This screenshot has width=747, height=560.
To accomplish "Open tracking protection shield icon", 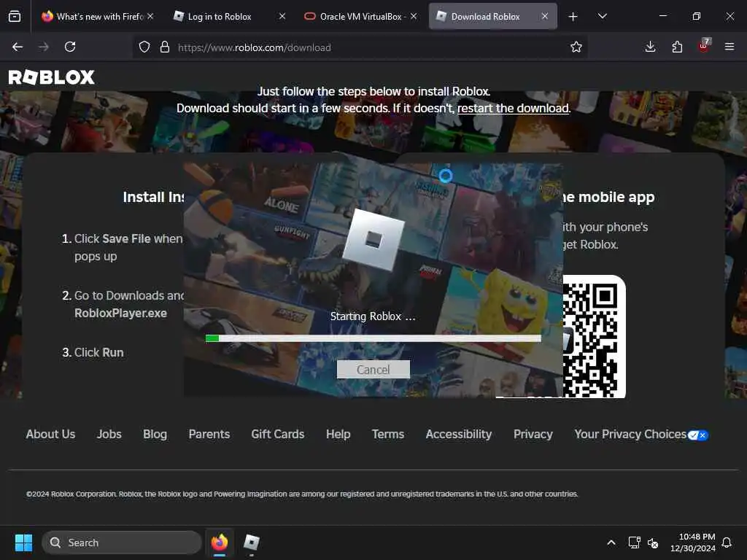I will [x=144, y=47].
